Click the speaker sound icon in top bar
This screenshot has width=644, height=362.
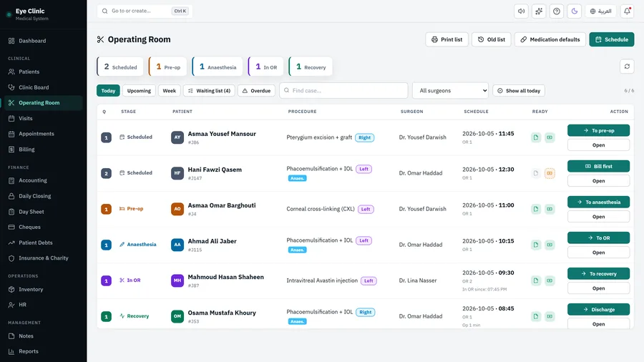[x=521, y=11]
